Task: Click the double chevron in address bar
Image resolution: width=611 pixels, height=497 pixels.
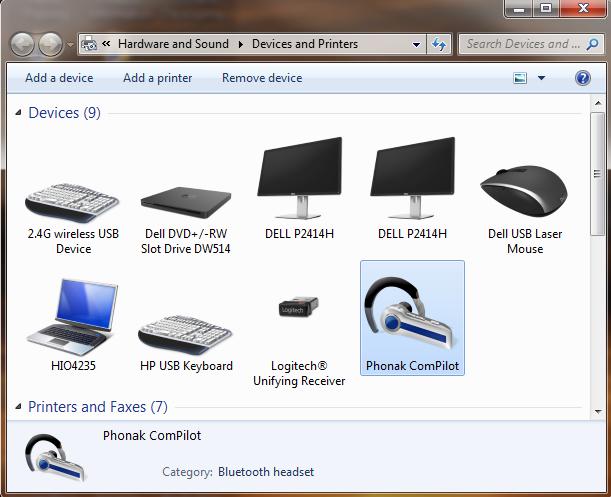Action: 106,43
